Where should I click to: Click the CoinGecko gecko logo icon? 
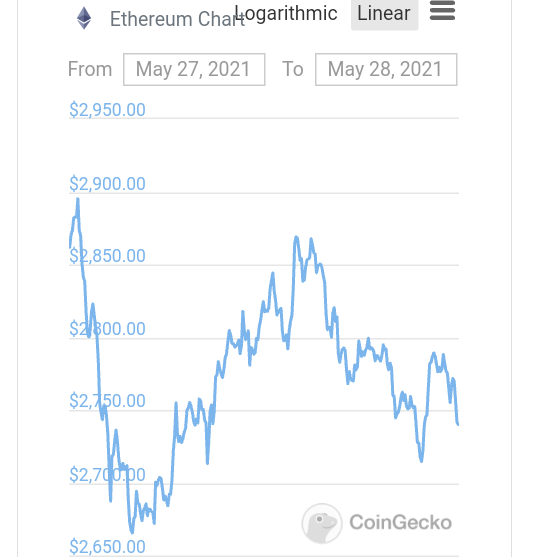[322, 523]
